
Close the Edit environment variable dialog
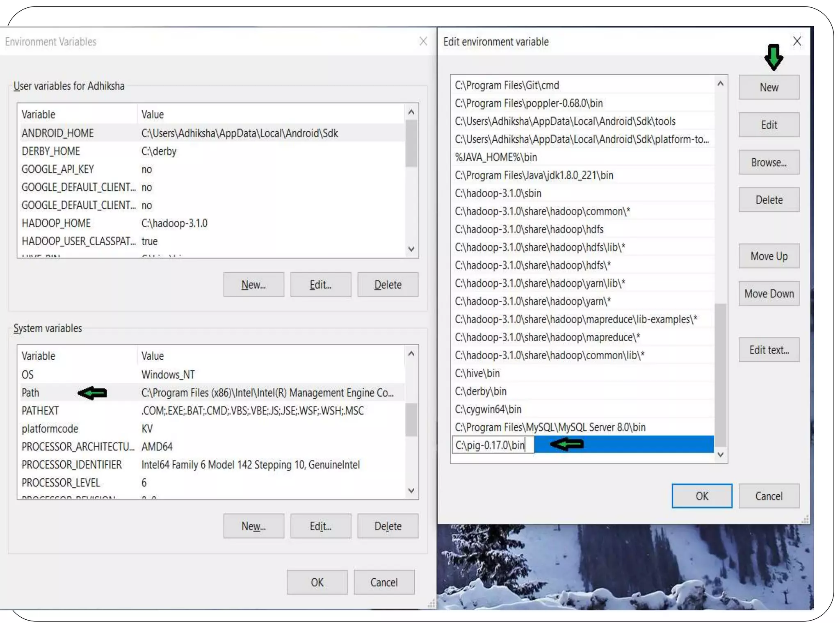point(797,41)
